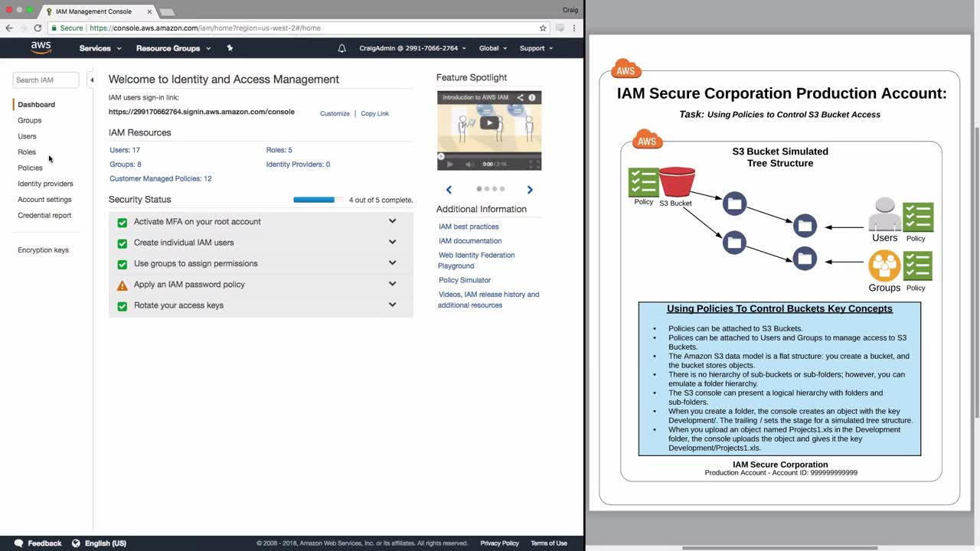The image size is (980, 551).
Task: Open the Services dropdown menu
Action: (x=100, y=48)
